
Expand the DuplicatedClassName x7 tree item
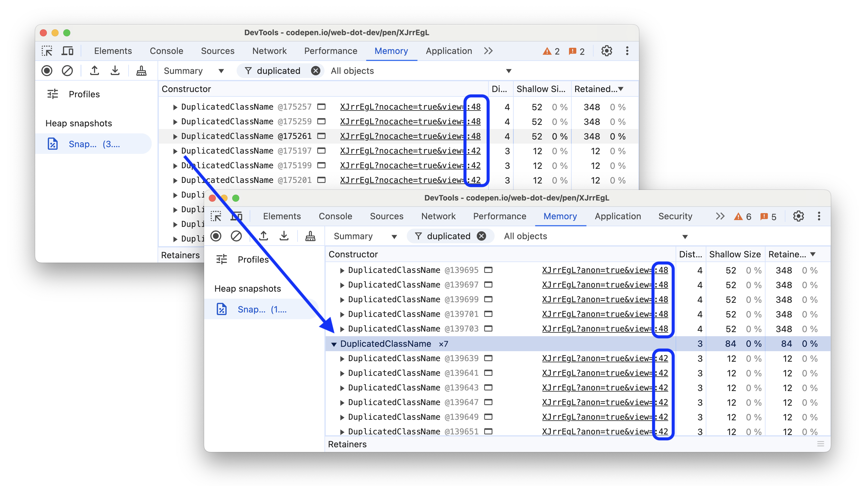[333, 344]
